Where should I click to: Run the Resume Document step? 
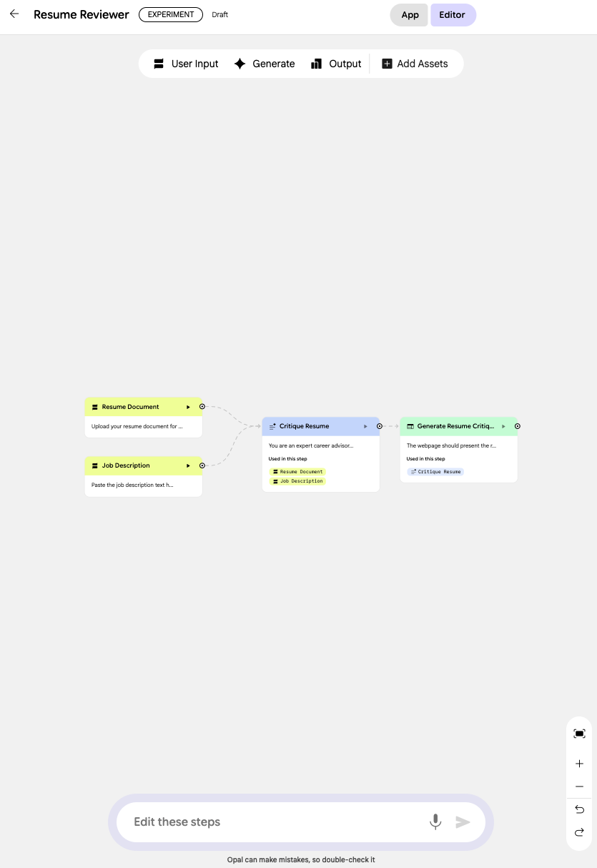[189, 407]
